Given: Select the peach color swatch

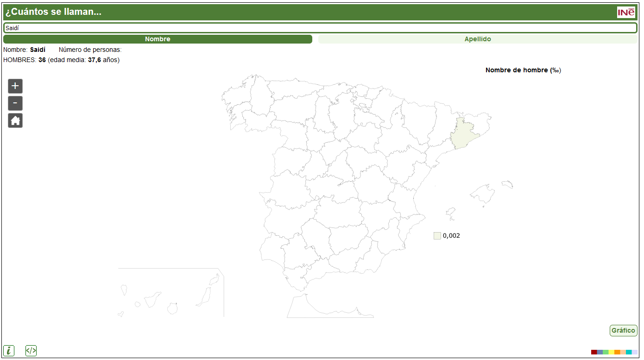Looking at the screenshot, I should 623,352.
